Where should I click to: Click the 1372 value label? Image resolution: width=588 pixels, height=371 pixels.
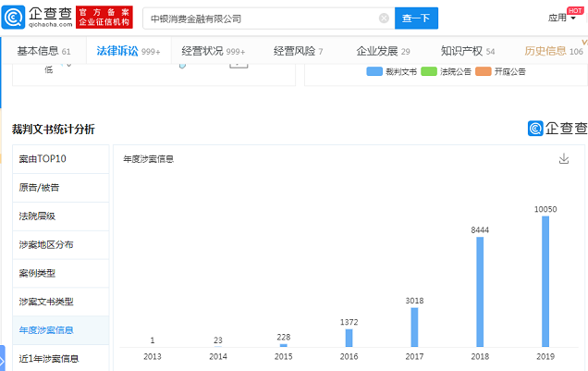click(x=349, y=322)
